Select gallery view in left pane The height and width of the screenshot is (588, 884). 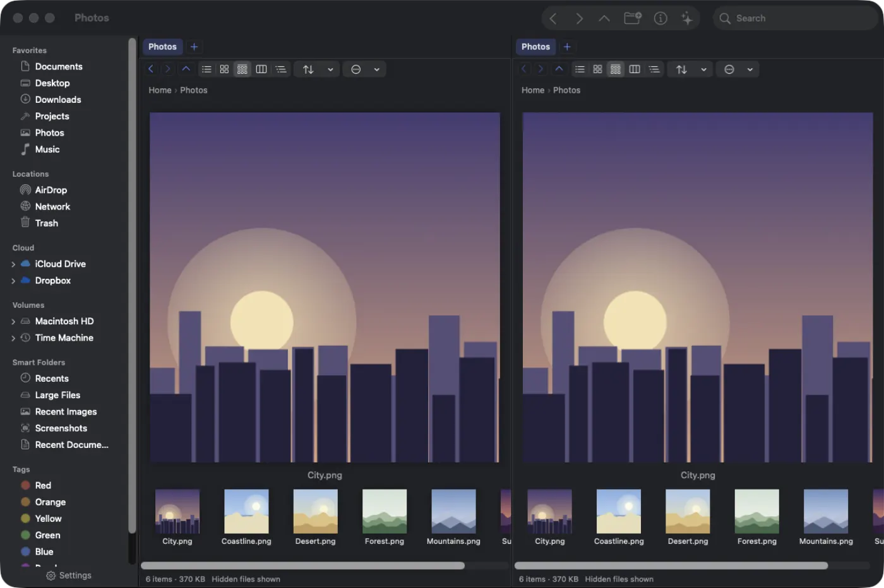click(242, 69)
